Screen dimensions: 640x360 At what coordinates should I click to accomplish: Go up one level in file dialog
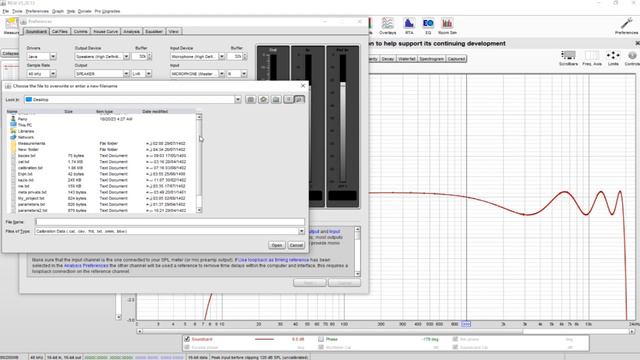point(251,100)
